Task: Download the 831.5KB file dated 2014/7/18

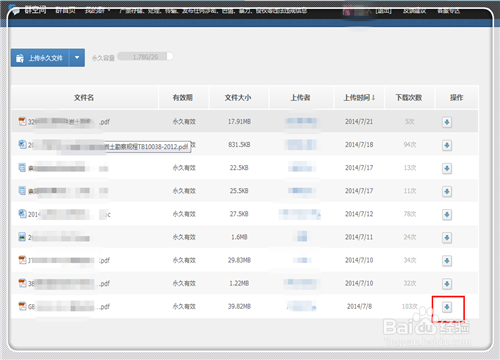Action: [x=447, y=145]
